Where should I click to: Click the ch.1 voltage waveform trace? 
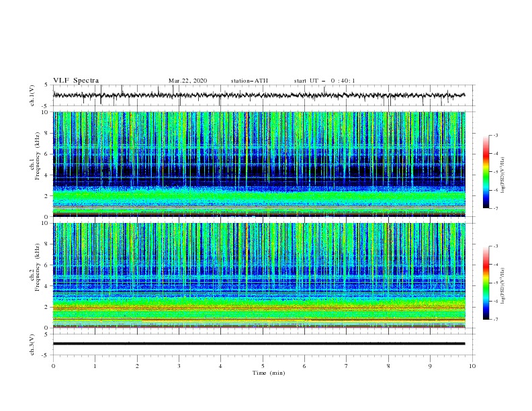pos(259,95)
